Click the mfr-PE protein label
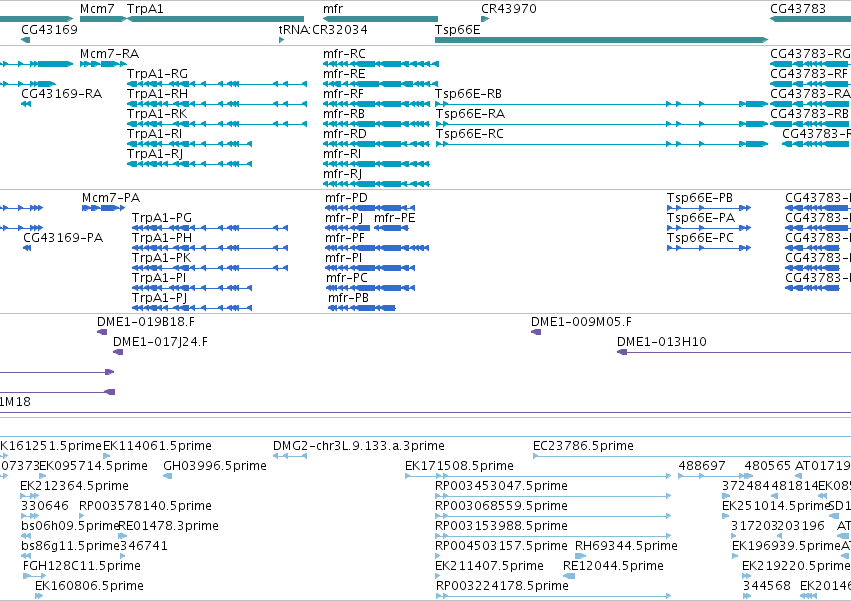The height and width of the screenshot is (601, 851). (x=395, y=218)
